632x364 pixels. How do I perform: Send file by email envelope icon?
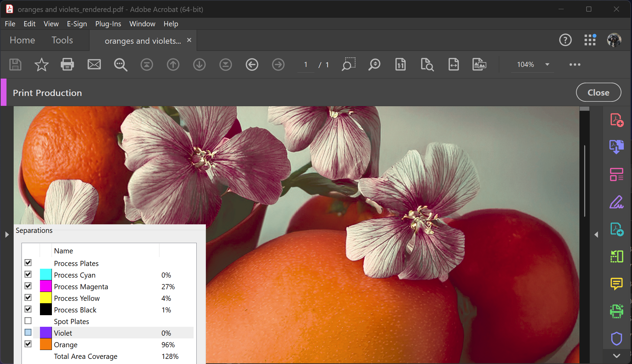click(94, 65)
